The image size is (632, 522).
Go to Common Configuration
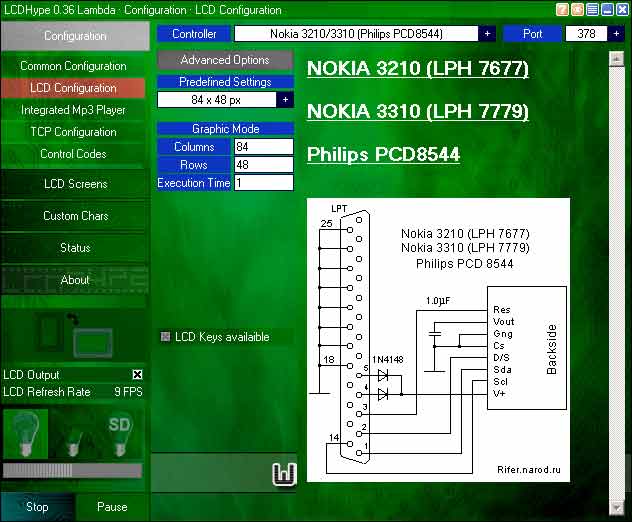tap(73, 66)
